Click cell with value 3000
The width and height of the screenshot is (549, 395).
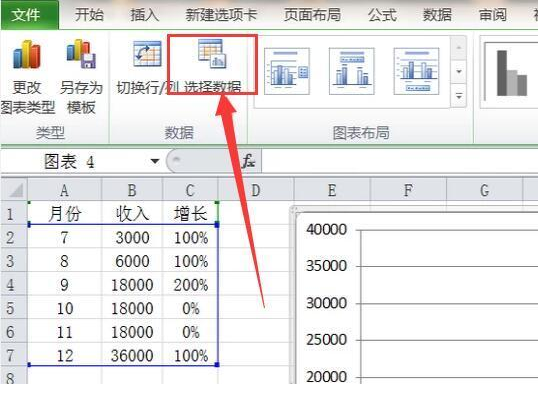point(132,237)
